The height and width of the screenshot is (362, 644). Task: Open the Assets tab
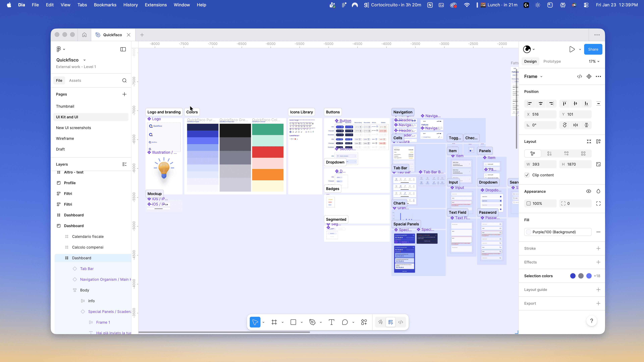click(x=75, y=80)
